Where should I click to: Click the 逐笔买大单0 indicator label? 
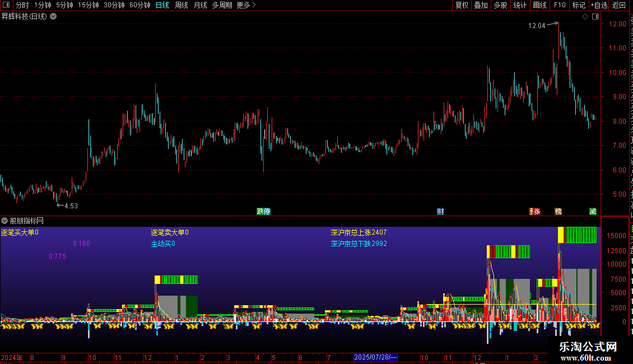pyautogui.click(x=20, y=232)
